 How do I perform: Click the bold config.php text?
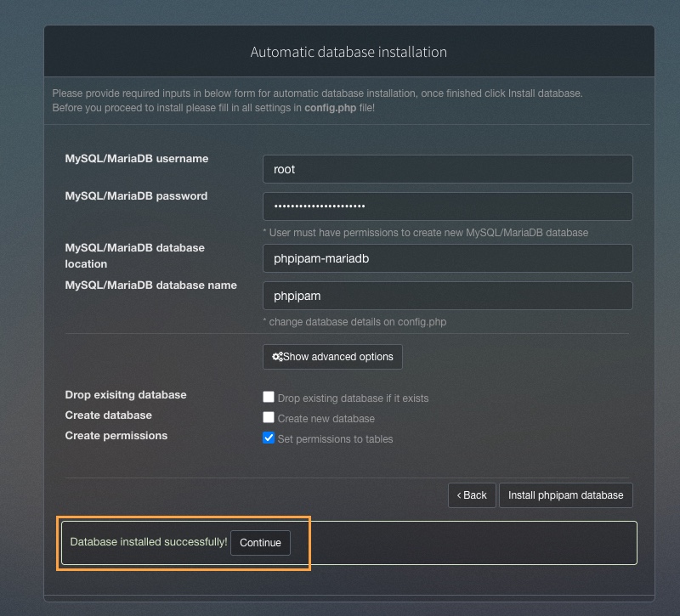(x=331, y=108)
